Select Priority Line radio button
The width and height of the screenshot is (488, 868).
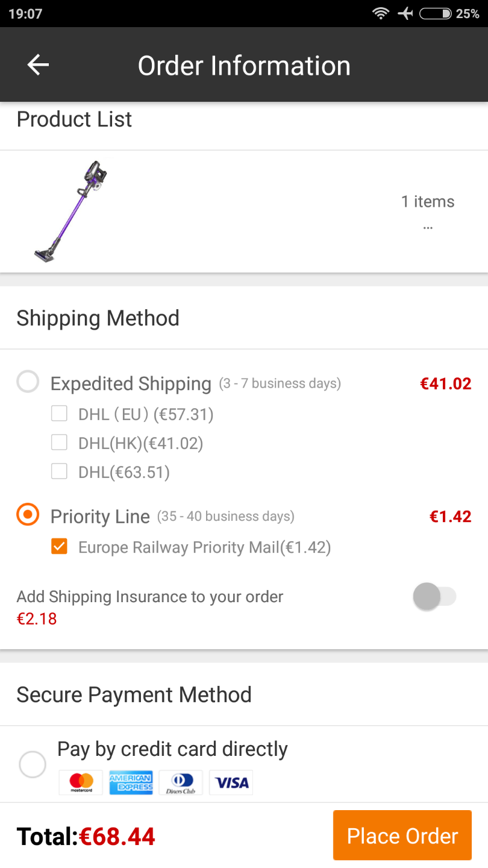click(x=28, y=515)
